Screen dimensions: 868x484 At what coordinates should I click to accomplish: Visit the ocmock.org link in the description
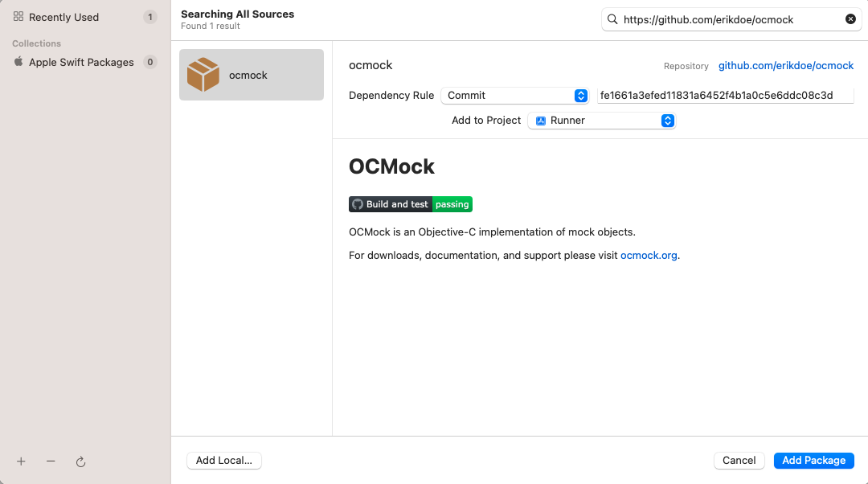point(649,255)
